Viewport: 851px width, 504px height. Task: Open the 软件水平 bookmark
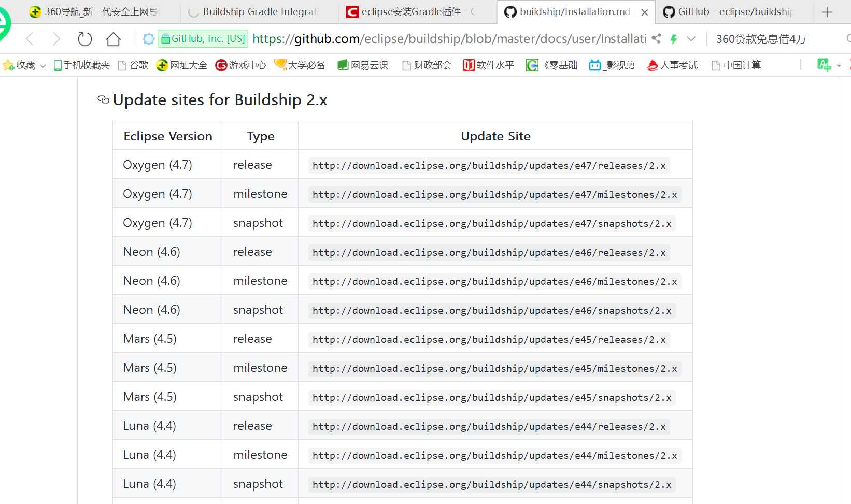tap(488, 65)
